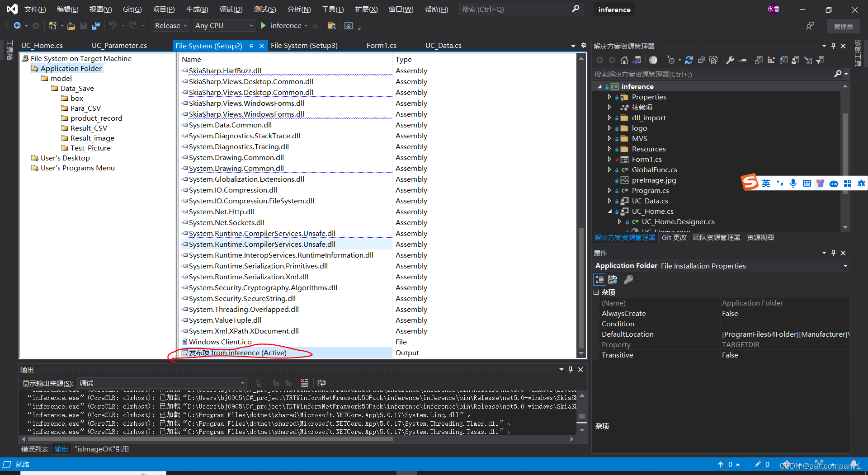Collapse All items in Solution Explorer

tap(701, 60)
